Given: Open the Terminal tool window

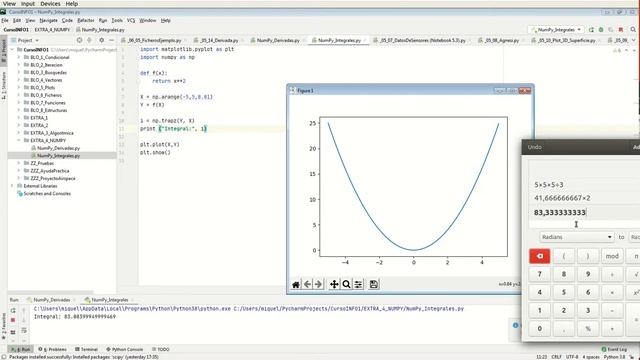Looking at the screenshot, I should point(87,349).
